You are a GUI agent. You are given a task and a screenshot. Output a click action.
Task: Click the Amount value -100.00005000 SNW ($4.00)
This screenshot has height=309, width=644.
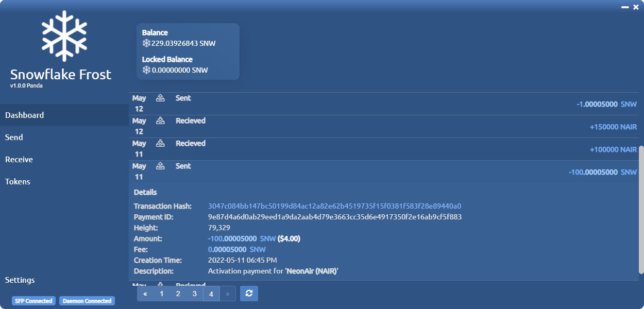click(x=254, y=238)
